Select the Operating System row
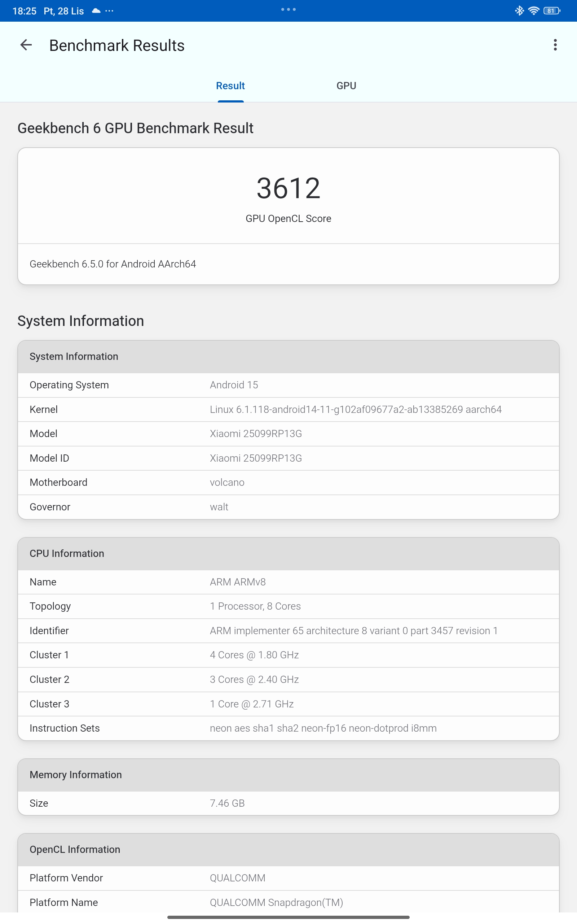 288,385
